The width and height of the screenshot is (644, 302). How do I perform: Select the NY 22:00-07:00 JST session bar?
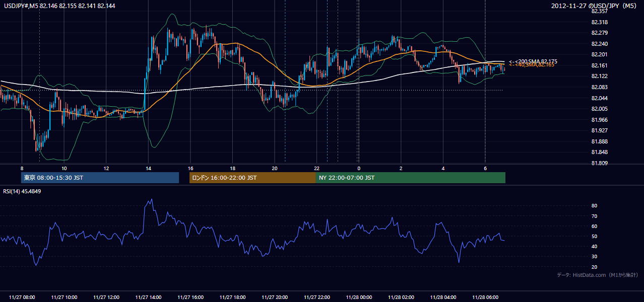click(411, 178)
